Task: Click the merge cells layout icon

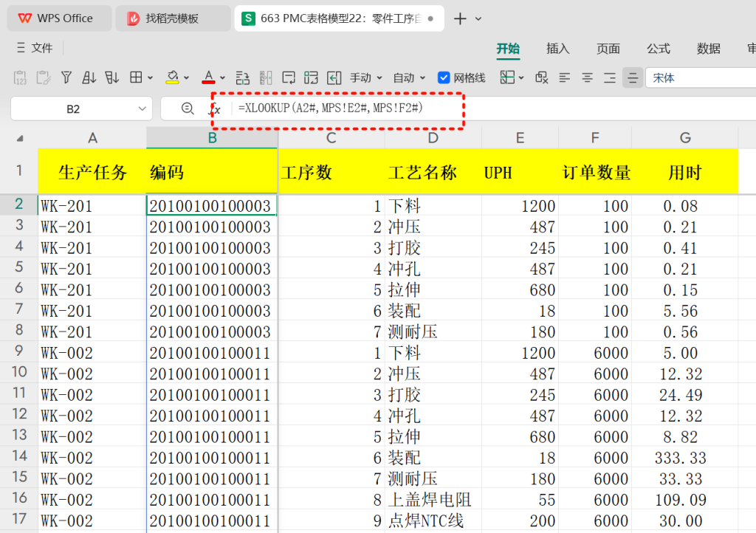Action: (311, 78)
